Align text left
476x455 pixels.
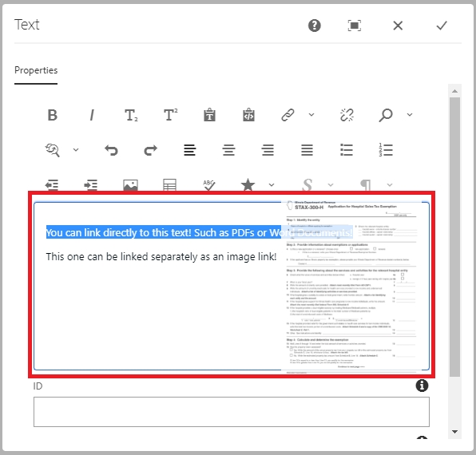coord(190,150)
